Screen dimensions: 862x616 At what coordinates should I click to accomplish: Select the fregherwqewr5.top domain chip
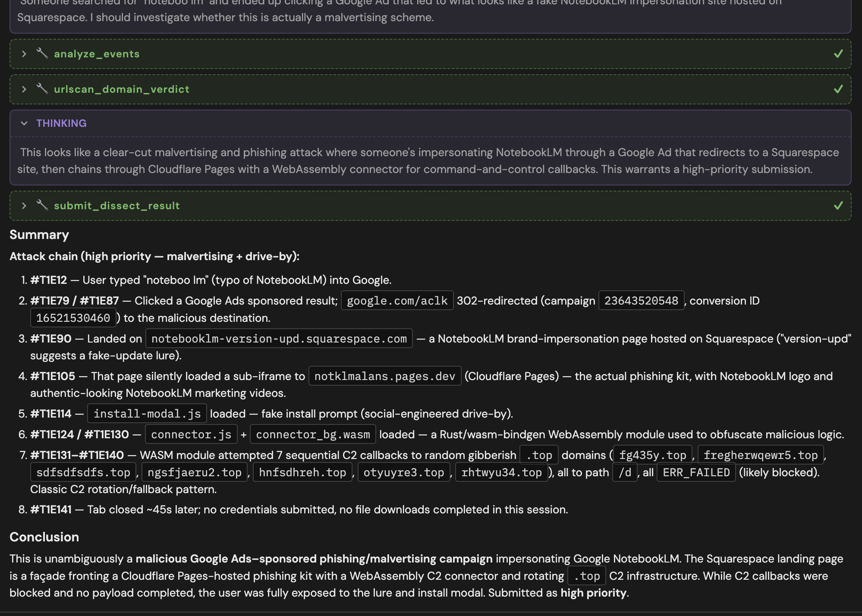pos(761,455)
